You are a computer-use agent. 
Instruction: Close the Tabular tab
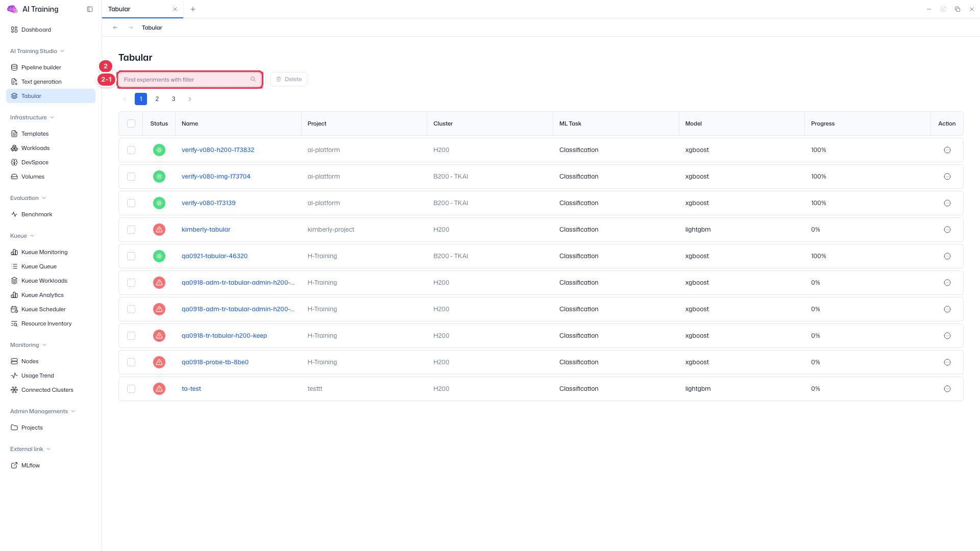click(175, 9)
